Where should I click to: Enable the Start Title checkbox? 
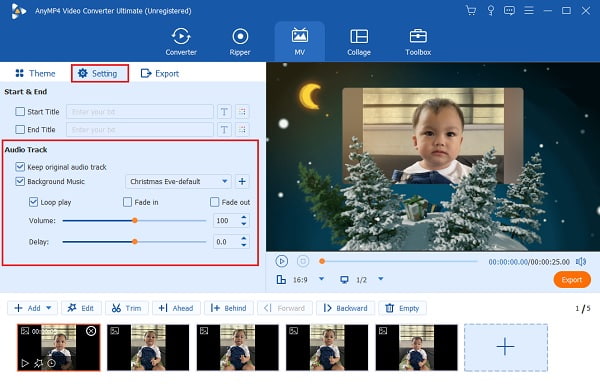(x=20, y=112)
